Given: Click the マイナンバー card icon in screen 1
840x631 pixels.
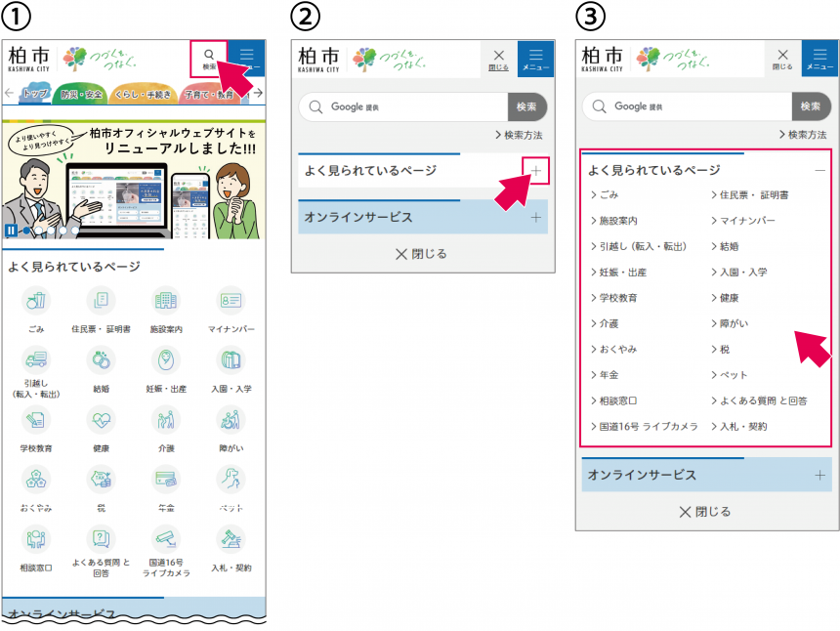Looking at the screenshot, I should 231,301.
